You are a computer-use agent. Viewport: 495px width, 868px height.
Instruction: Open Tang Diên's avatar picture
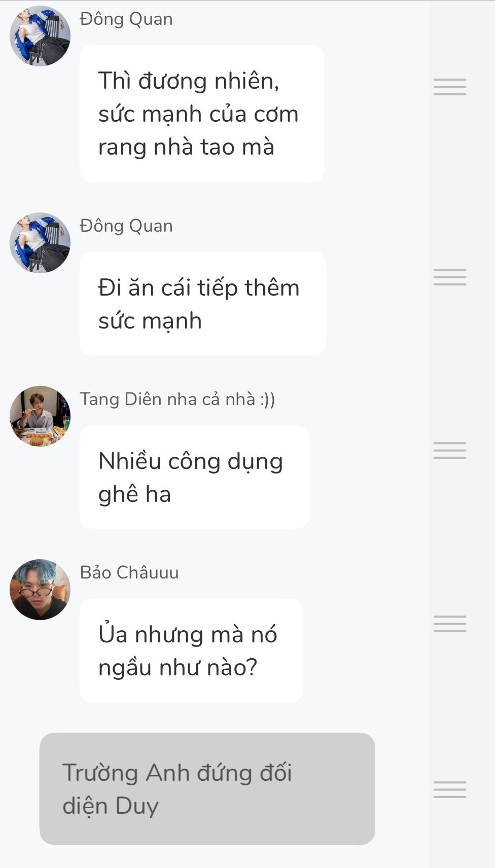[40, 416]
